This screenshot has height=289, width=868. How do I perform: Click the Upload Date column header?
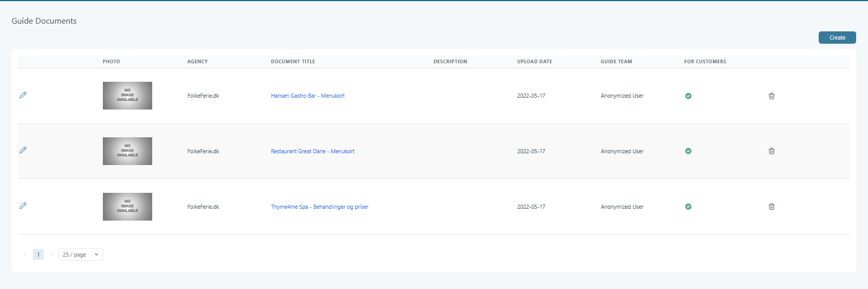click(534, 62)
